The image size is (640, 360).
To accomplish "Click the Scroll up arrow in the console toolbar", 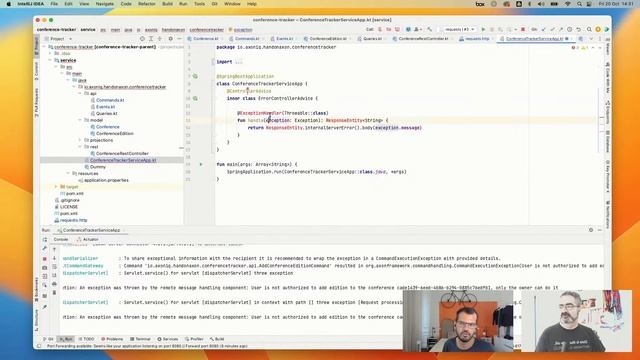I will coord(54,249).
